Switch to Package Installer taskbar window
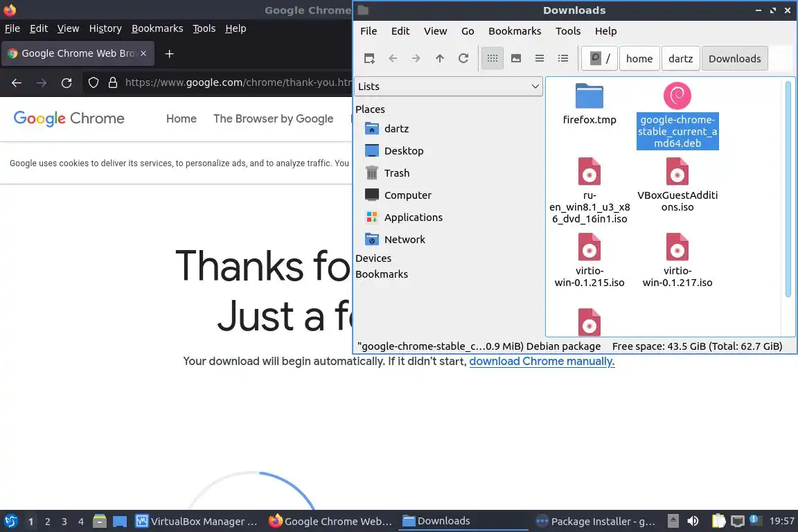Screen dimensions: 798x532 [596, 522]
